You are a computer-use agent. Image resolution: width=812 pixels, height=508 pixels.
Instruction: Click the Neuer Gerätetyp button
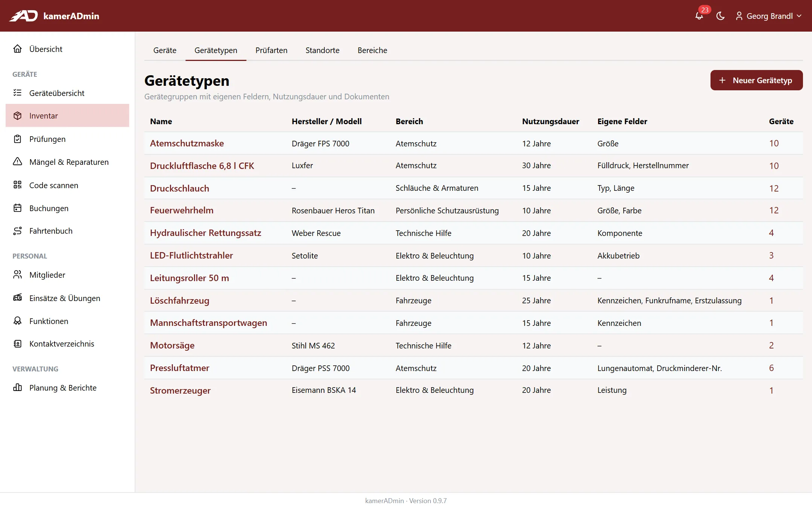tap(756, 80)
